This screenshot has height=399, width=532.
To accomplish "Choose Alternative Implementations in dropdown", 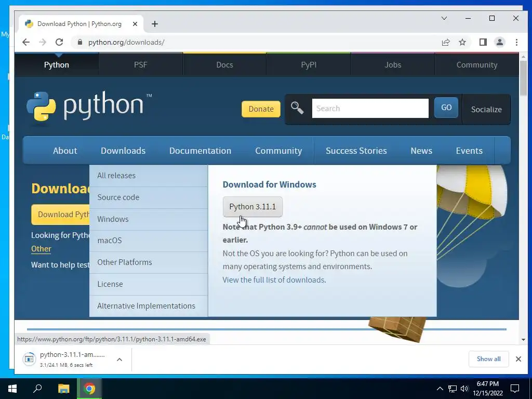I will (x=149, y=306).
